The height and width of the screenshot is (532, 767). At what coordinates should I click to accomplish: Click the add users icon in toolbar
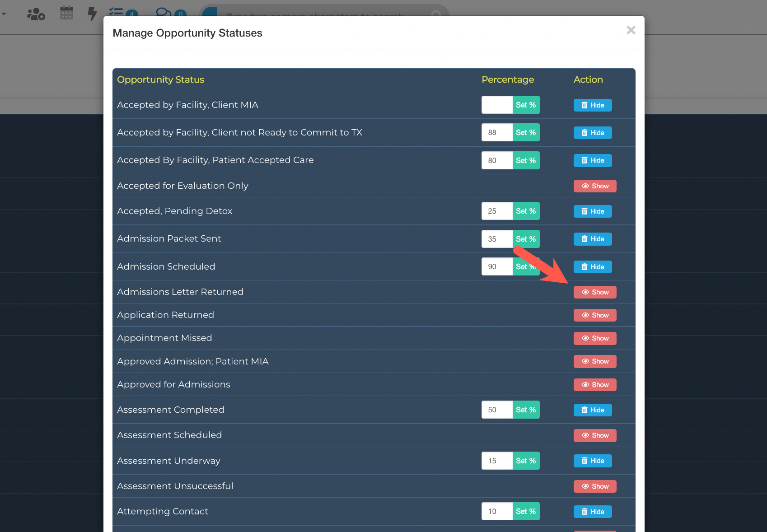click(36, 14)
